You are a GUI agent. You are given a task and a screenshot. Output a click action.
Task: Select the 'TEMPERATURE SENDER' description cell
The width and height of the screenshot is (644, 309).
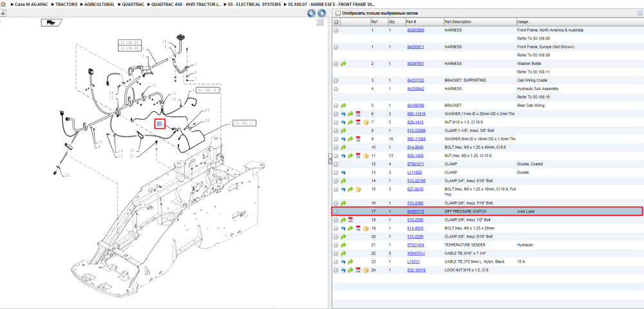coord(466,245)
